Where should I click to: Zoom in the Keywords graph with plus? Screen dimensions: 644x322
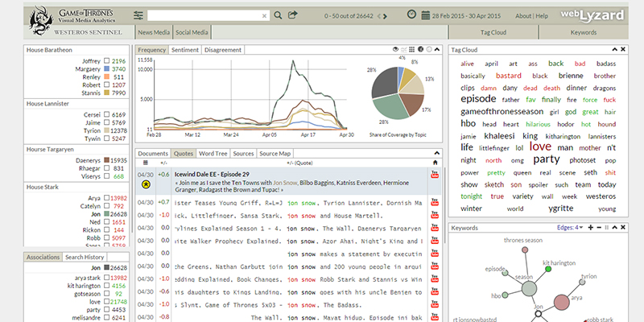tap(591, 227)
